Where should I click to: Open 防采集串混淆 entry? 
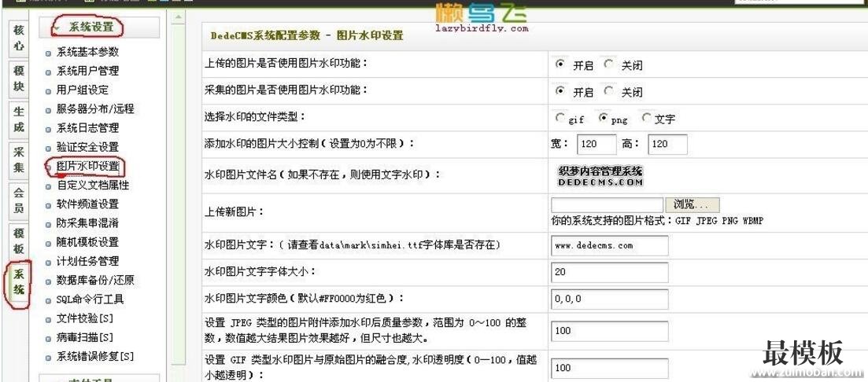[x=87, y=223]
